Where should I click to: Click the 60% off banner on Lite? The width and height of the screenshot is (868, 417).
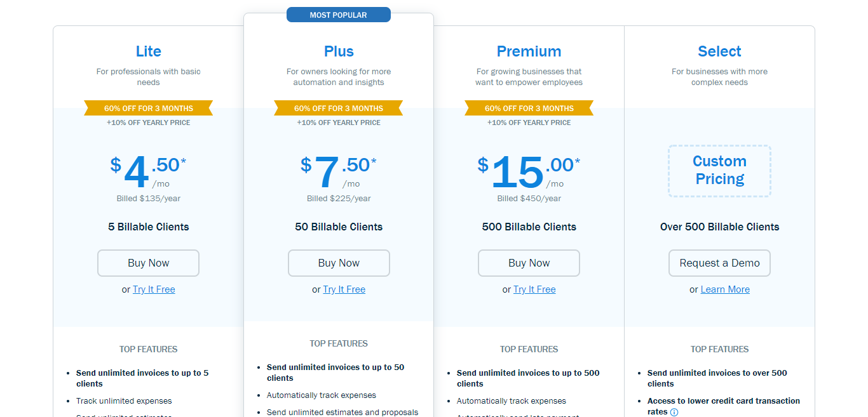tap(148, 108)
